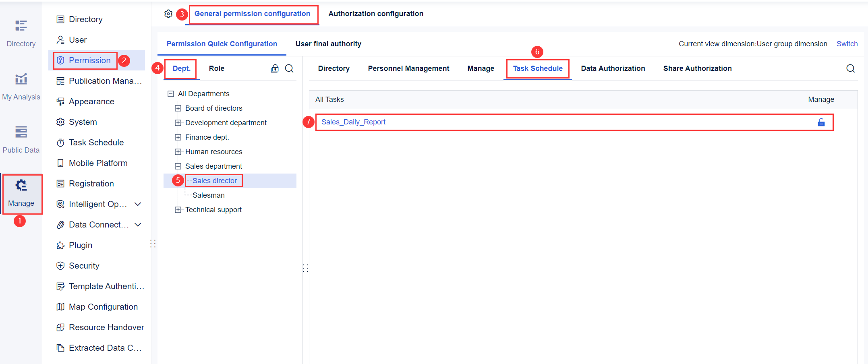Click the search icon in task panel
The width and height of the screenshot is (868, 364).
850,68
